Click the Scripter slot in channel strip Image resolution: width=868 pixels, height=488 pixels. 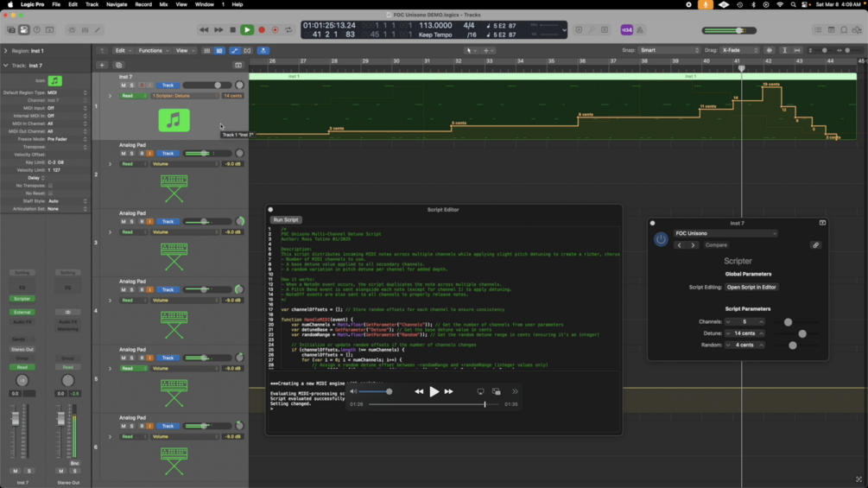click(x=22, y=299)
